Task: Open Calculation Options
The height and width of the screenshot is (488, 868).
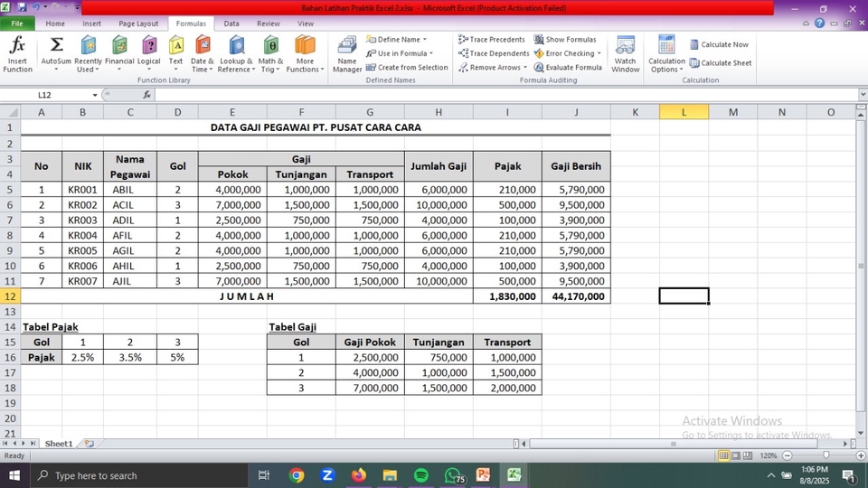Action: click(666, 53)
